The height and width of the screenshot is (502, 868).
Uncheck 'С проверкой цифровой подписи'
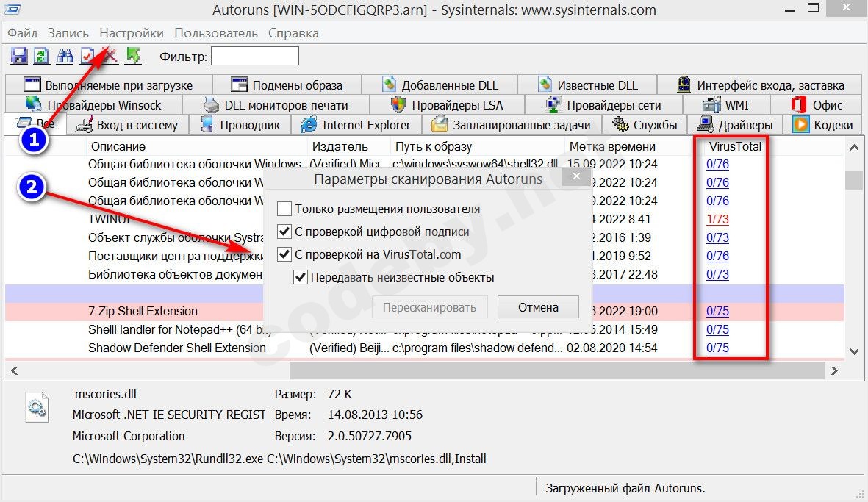pyautogui.click(x=284, y=232)
